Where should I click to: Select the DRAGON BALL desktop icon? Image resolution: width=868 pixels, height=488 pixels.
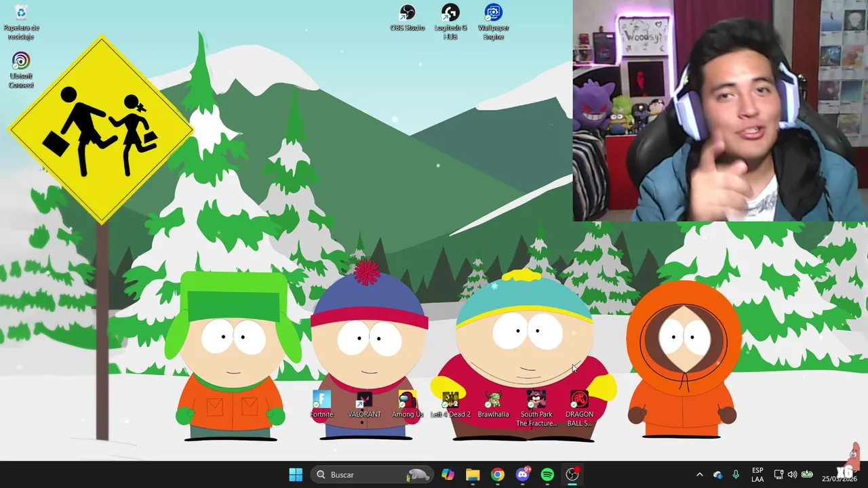coord(579,409)
